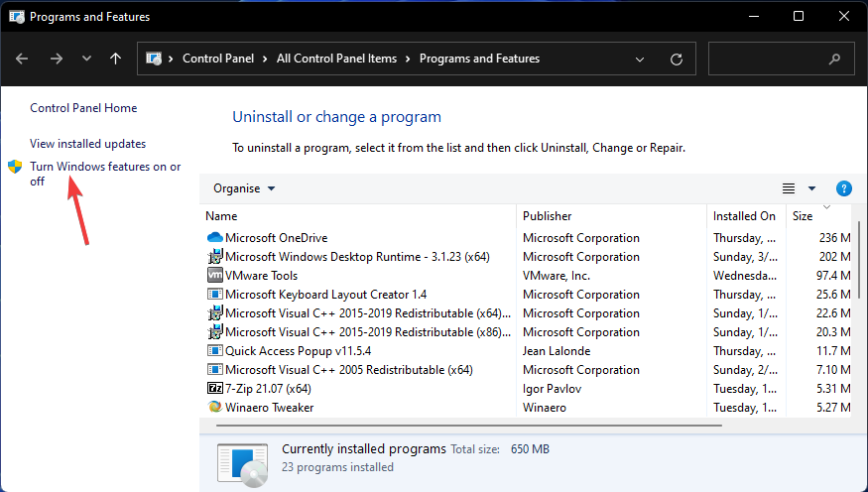Open View installed updates
The image size is (868, 492).
click(88, 144)
